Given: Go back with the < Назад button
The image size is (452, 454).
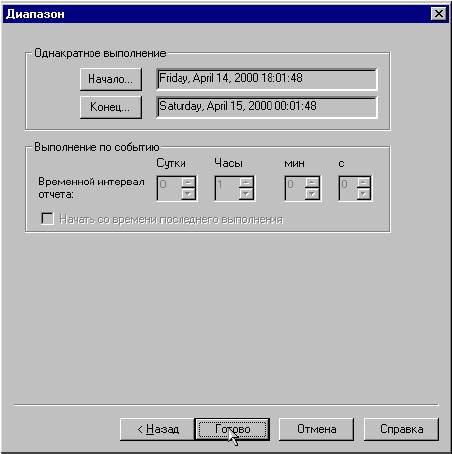Looking at the screenshot, I should coord(157,429).
